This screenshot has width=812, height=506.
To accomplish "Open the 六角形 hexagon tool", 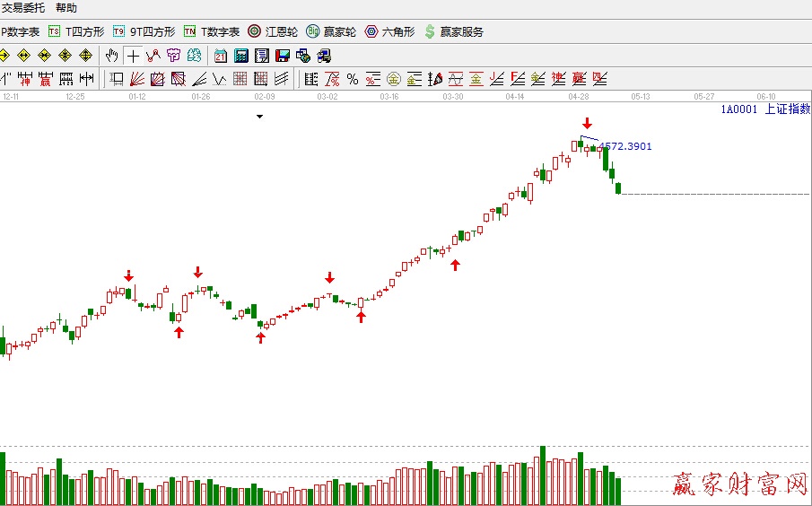I will pos(390,31).
